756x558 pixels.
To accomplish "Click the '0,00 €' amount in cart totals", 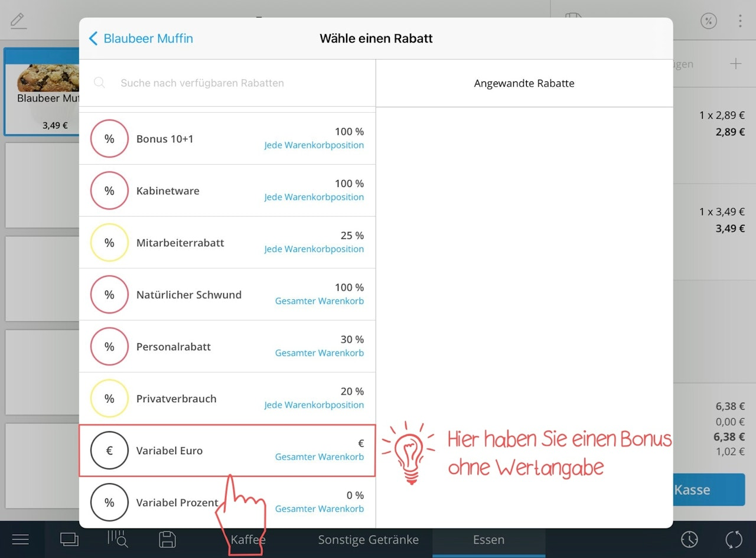I will point(730,422).
